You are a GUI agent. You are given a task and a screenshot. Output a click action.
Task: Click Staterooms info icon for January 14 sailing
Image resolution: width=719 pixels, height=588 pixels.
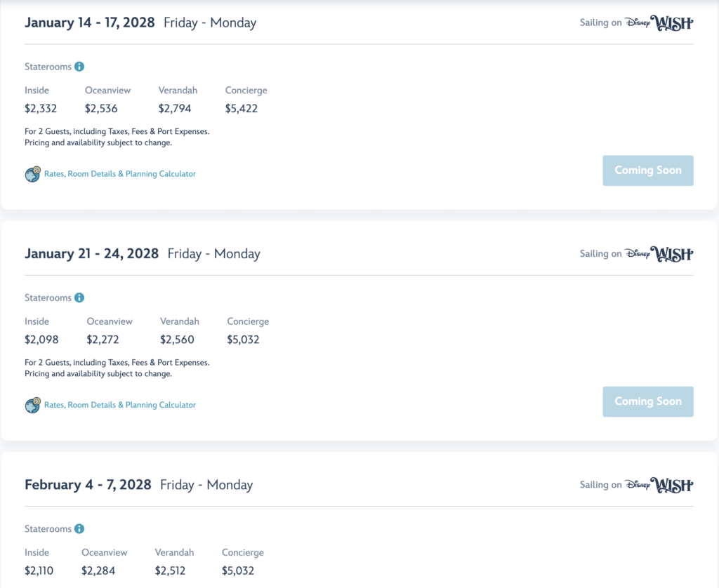point(79,67)
